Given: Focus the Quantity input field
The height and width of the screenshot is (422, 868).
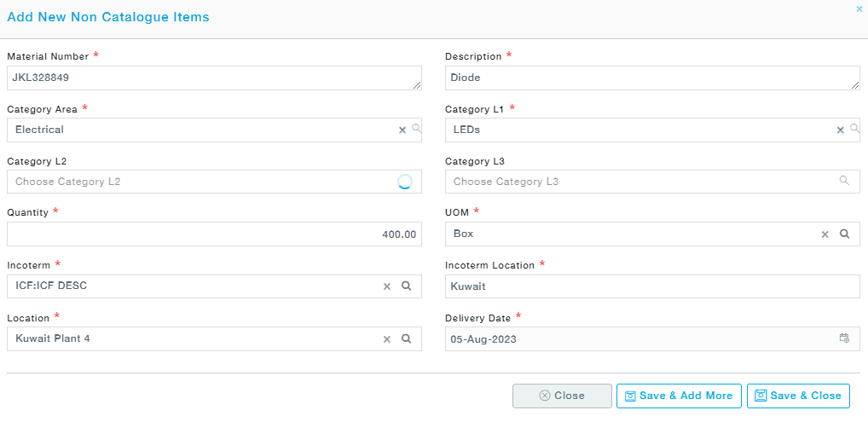Looking at the screenshot, I should click(x=213, y=234).
